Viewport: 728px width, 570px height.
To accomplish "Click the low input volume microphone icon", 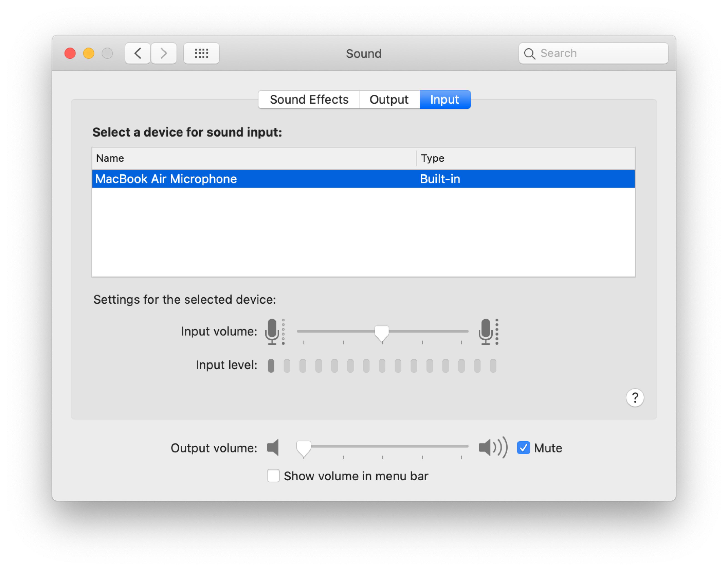I will 273,331.
